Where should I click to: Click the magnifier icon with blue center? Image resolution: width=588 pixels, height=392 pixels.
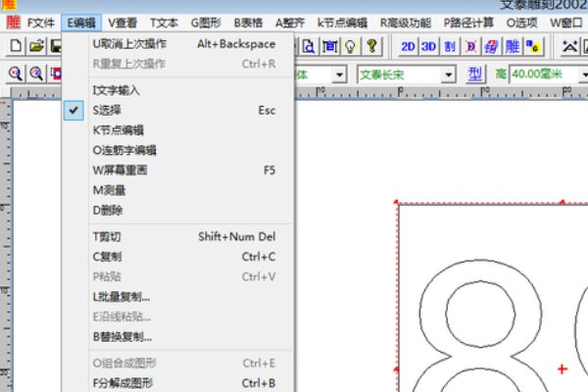click(x=36, y=73)
